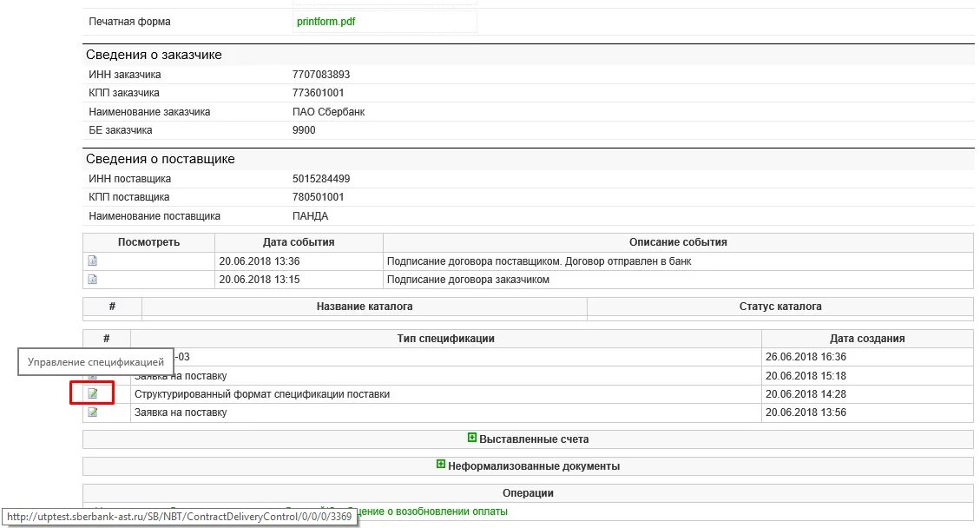
Task: Select the Посмотреть column header
Action: [x=148, y=242]
